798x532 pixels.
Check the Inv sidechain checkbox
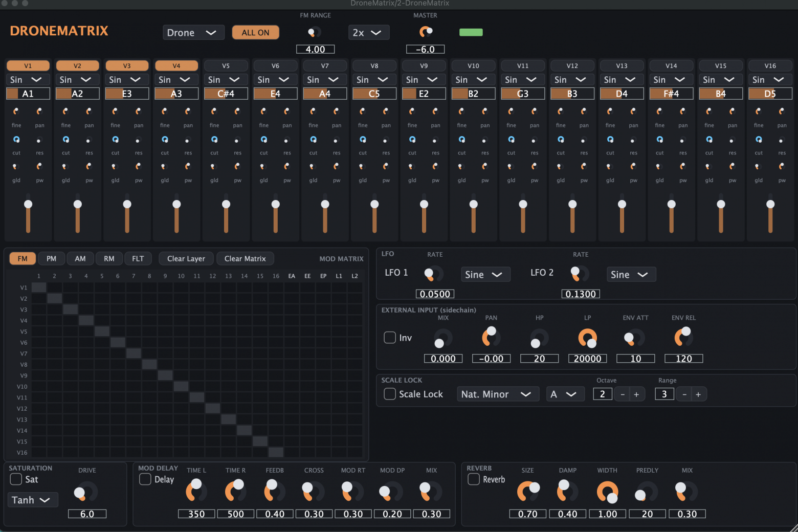(390, 338)
